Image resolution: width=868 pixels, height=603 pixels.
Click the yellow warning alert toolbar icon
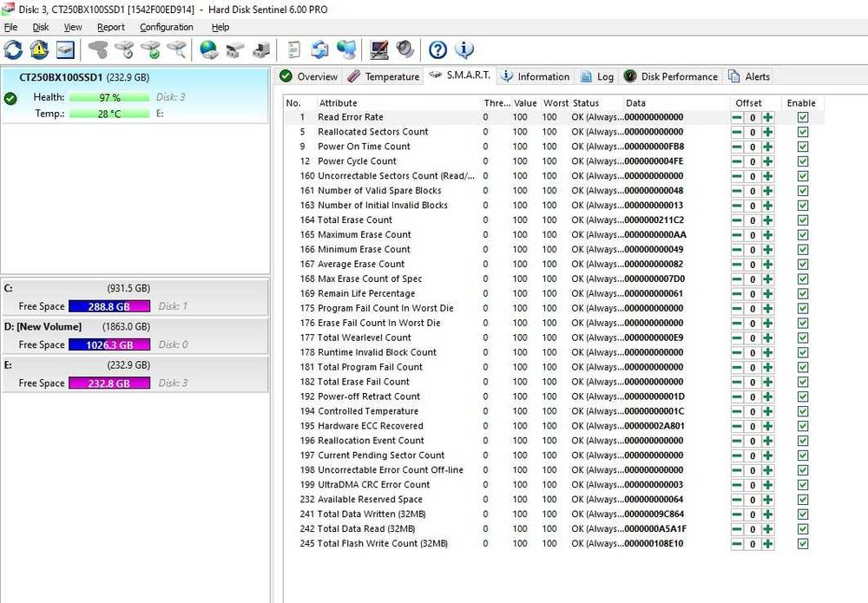[x=39, y=49]
